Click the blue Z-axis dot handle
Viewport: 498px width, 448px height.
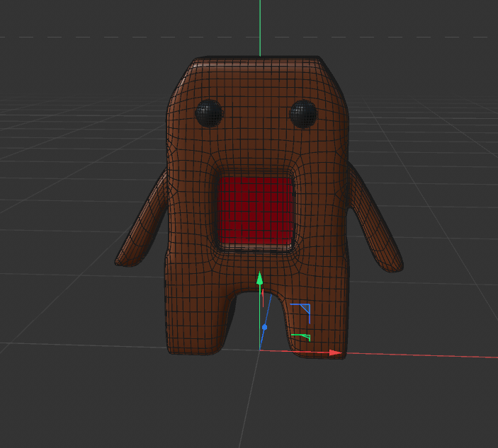(264, 327)
